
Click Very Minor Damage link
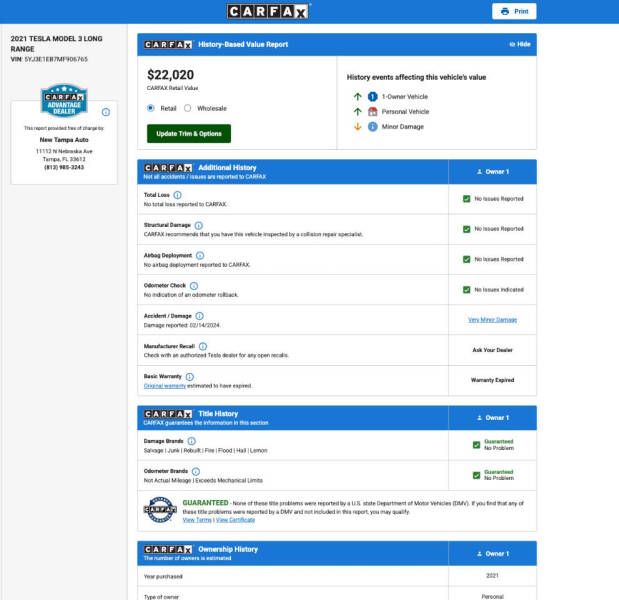492,320
